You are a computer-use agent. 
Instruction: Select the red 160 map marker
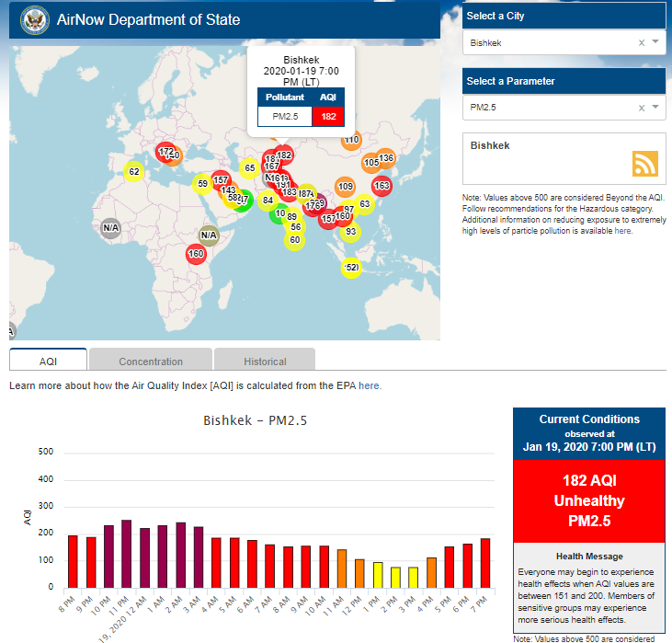195,254
